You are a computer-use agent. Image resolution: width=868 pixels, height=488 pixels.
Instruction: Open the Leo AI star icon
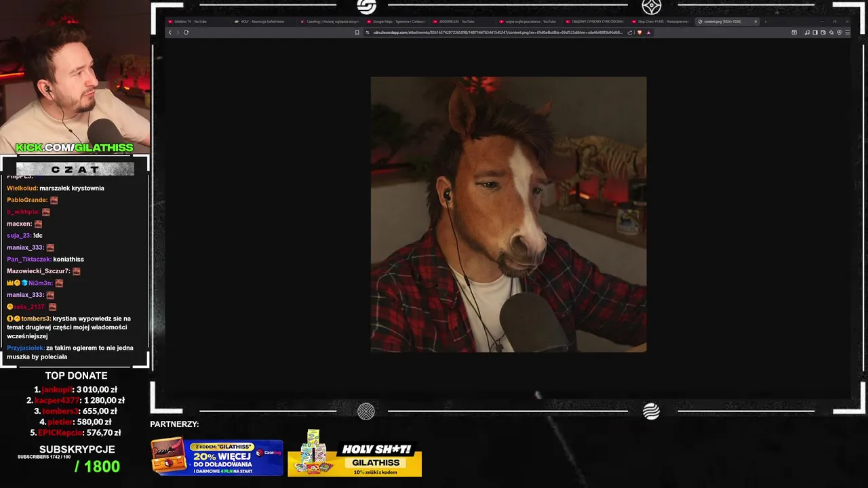(x=831, y=32)
